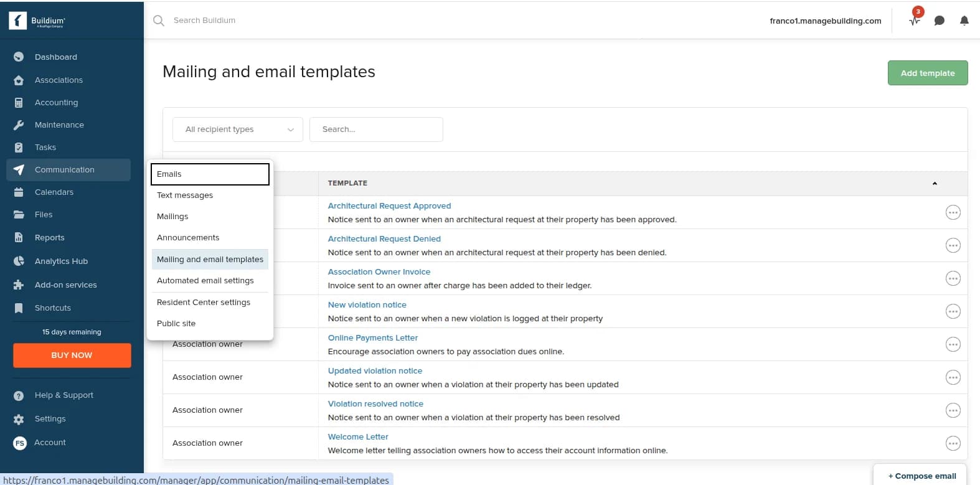980x485 pixels.
Task: Click the Add-on services puzzle icon
Action: point(19,285)
